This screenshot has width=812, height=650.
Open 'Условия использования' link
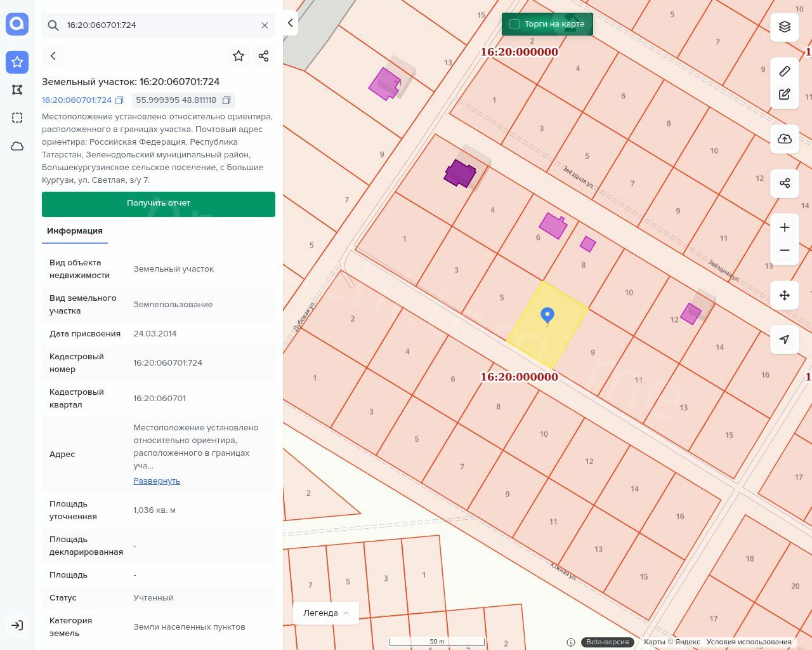pyautogui.click(x=749, y=642)
